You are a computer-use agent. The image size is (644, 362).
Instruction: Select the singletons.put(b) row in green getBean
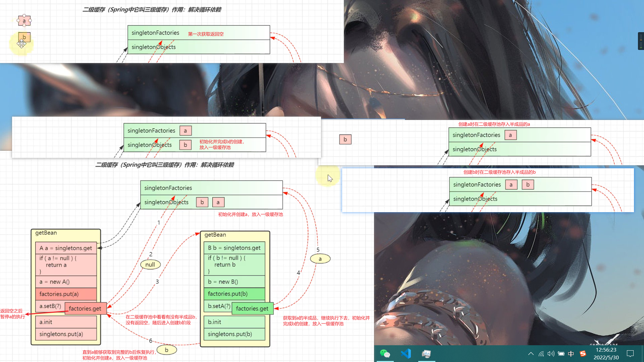(x=234, y=334)
